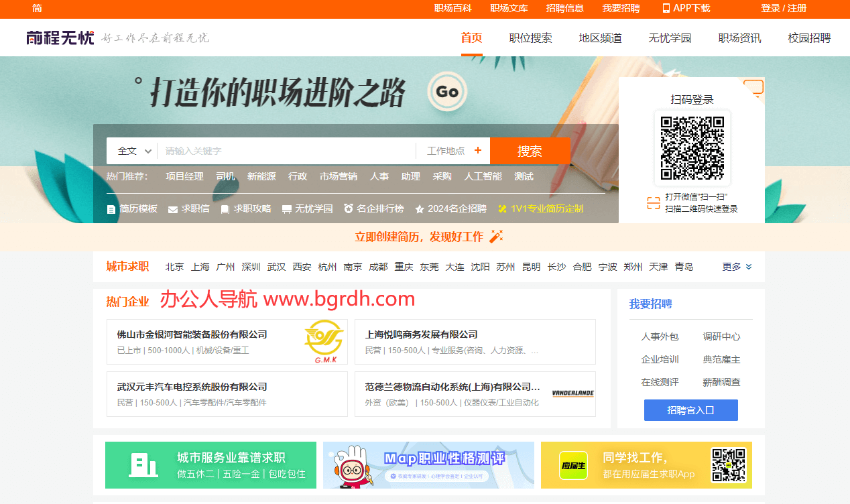Click the 求职攻略 book icon

point(225,208)
